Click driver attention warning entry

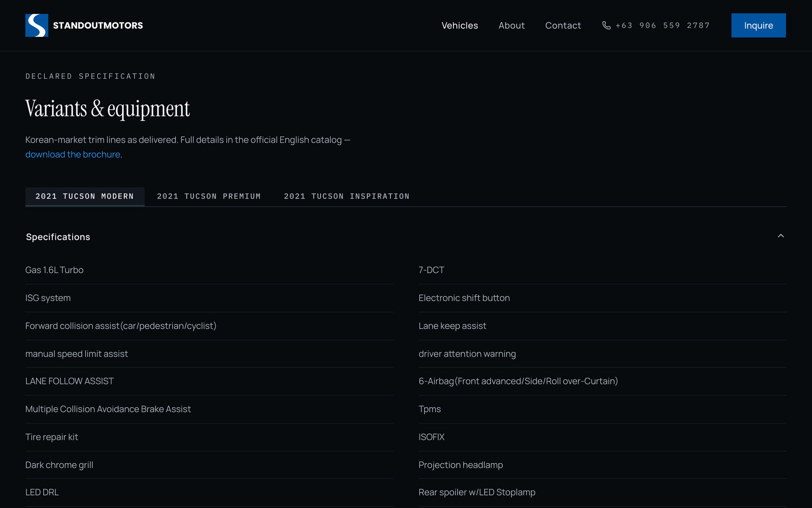[602, 354]
